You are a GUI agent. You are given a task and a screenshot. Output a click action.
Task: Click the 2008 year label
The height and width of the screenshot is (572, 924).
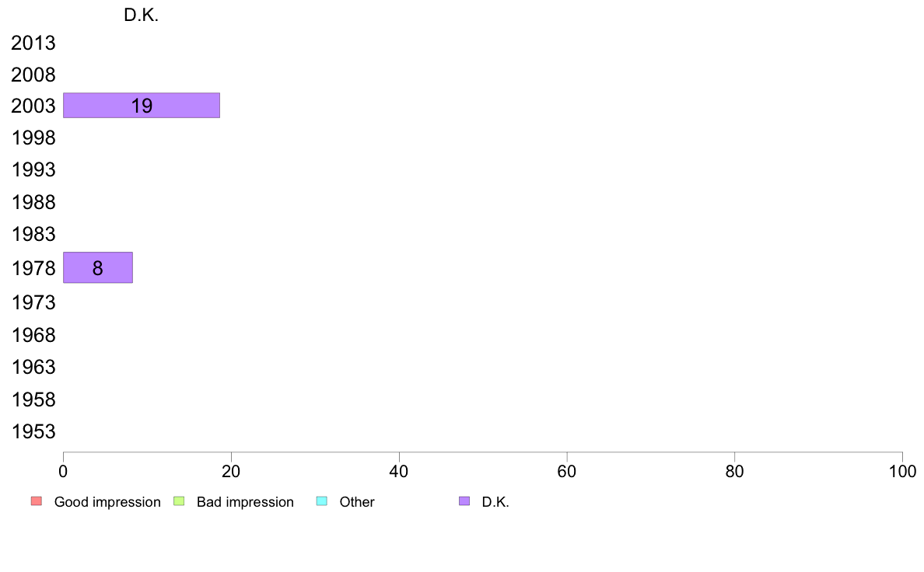pos(33,75)
